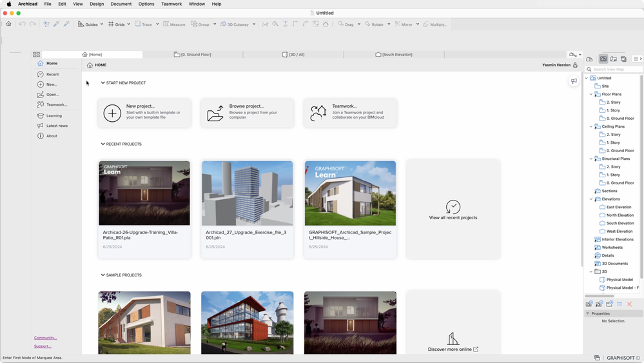Screen dimensions: 644x363
Task: Select the Measure tool in the toolbar
Action: coord(174,25)
